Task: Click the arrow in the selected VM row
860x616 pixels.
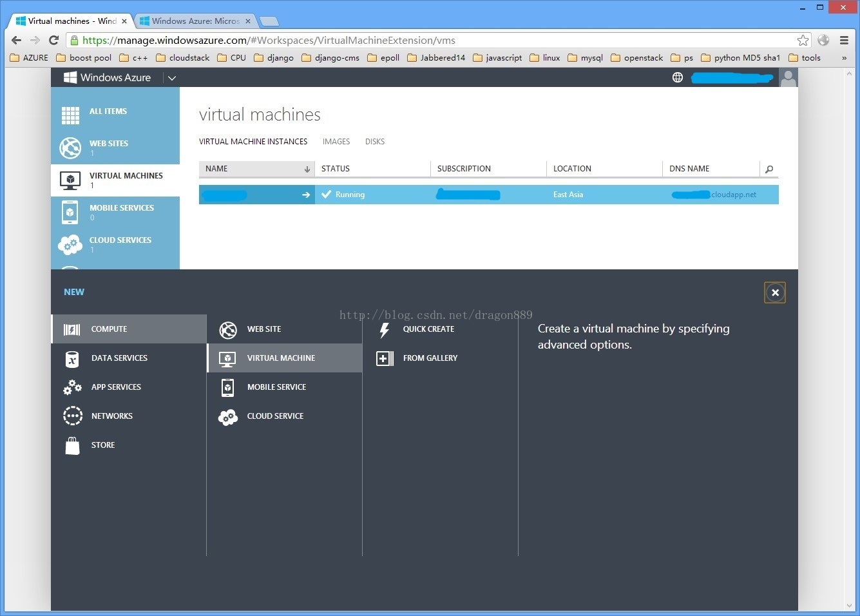Action: [x=306, y=195]
